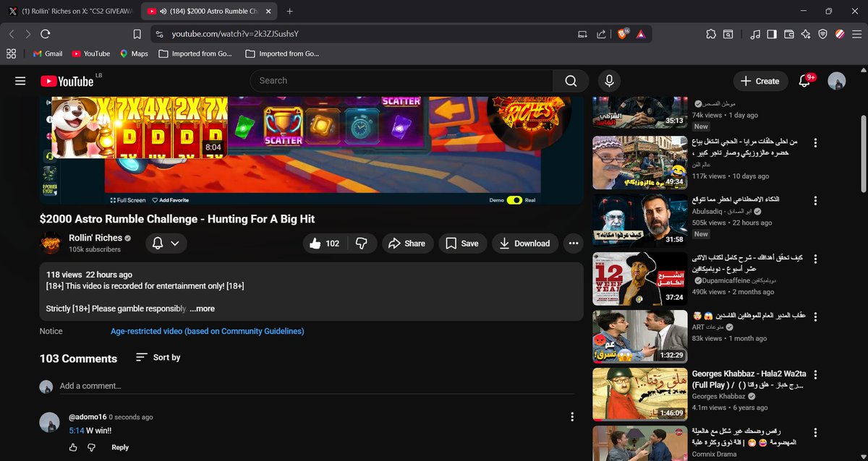This screenshot has height=461, width=868.
Task: Mute the tab via speaker icon
Action: [x=162, y=12]
